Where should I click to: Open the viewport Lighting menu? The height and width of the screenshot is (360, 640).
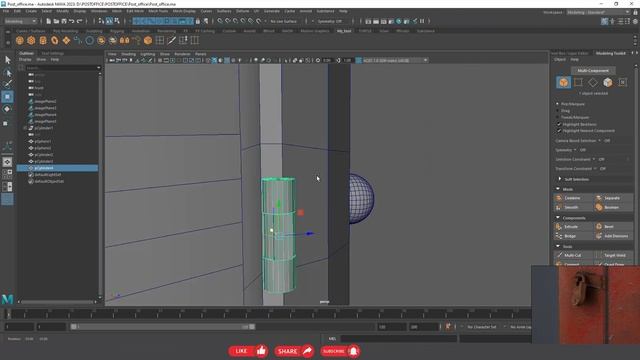[x=148, y=54]
